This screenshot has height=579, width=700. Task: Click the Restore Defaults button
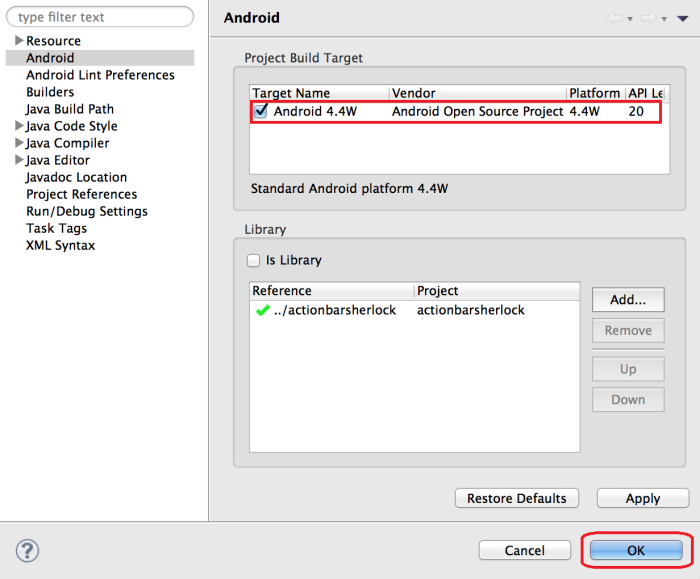click(516, 498)
